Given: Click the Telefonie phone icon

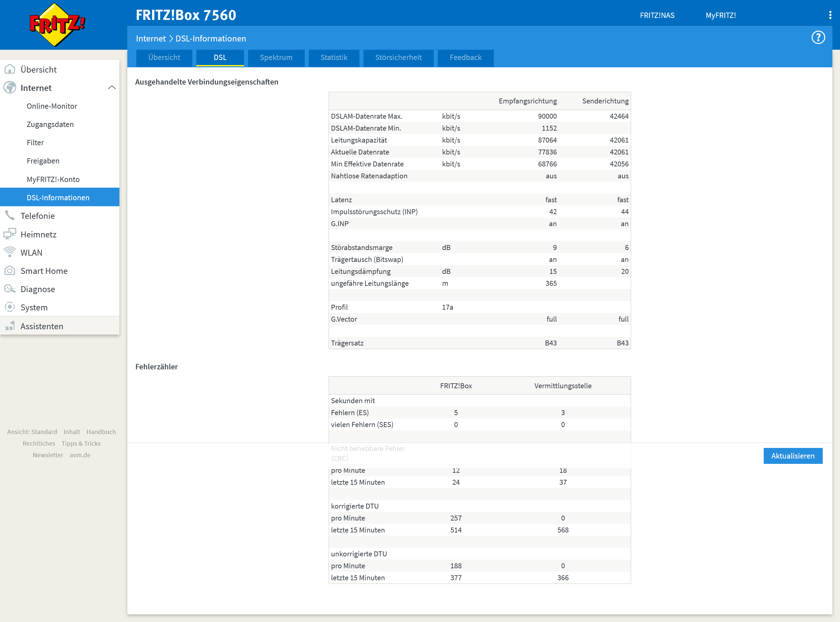Looking at the screenshot, I should (x=10, y=216).
